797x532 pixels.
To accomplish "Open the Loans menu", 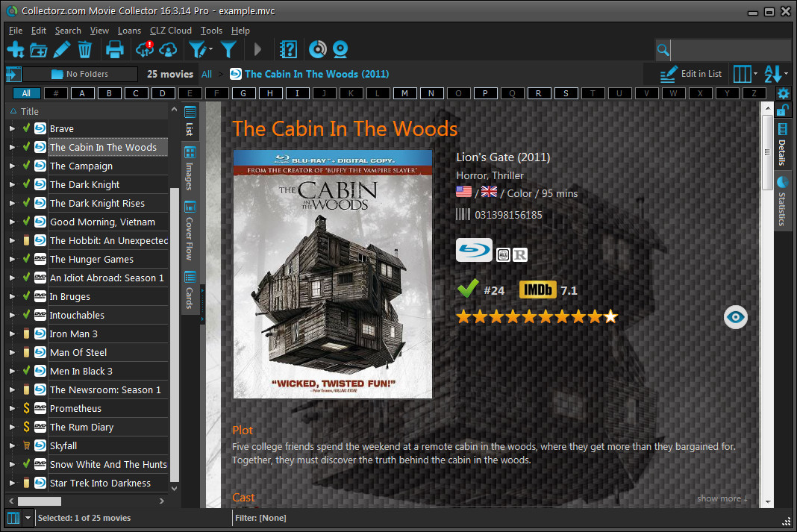I will tap(129, 31).
